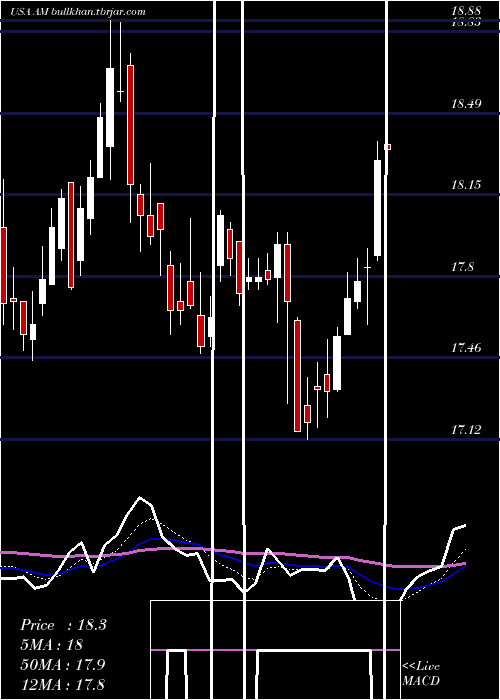This screenshot has height=700, width=500.
Task: Click the '<<Live MACD' label
Action: 421,674
